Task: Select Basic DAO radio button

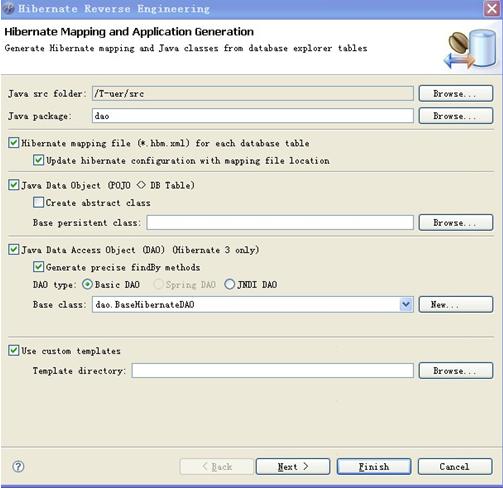Action: point(87,284)
